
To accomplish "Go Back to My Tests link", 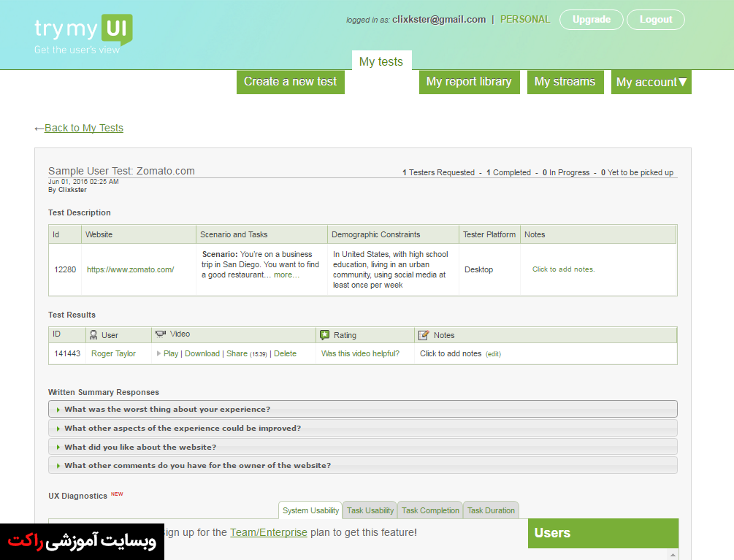I will tap(83, 128).
